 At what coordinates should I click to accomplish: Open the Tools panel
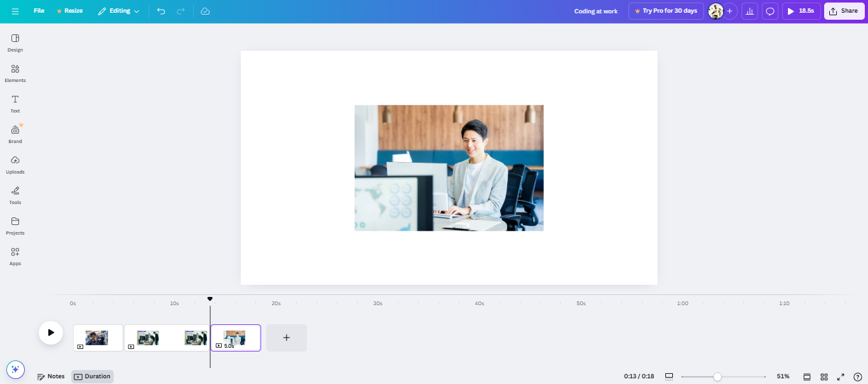coord(15,195)
